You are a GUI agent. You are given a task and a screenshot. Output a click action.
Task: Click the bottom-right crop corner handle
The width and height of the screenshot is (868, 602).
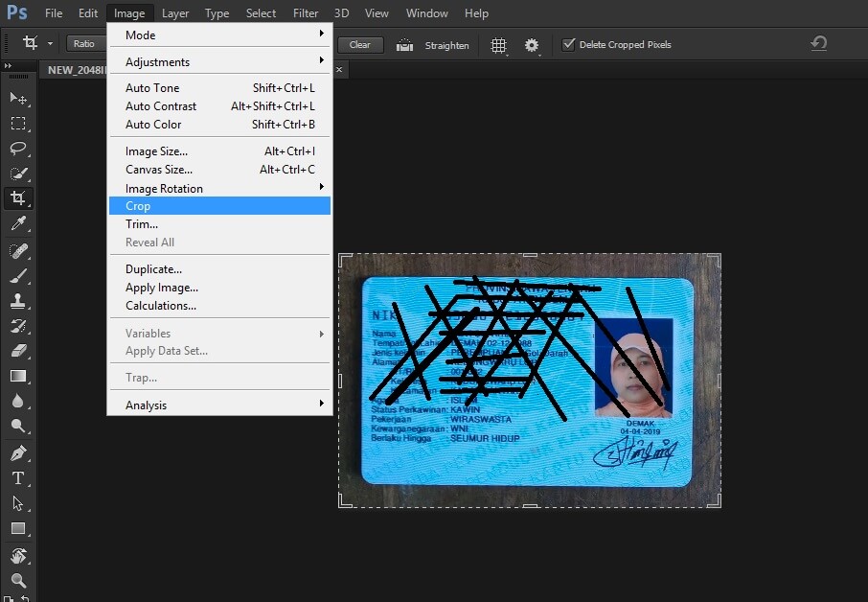point(714,500)
